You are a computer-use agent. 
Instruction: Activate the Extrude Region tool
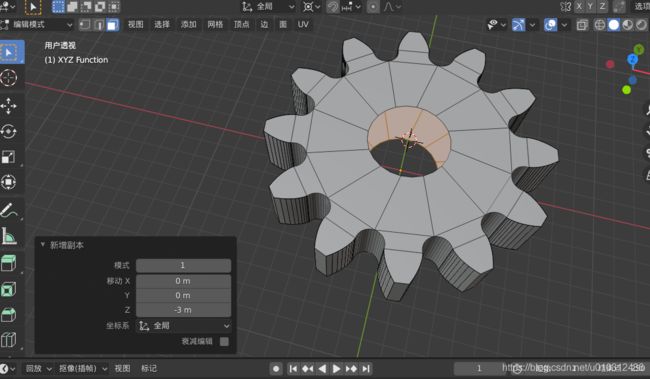coord(9,263)
